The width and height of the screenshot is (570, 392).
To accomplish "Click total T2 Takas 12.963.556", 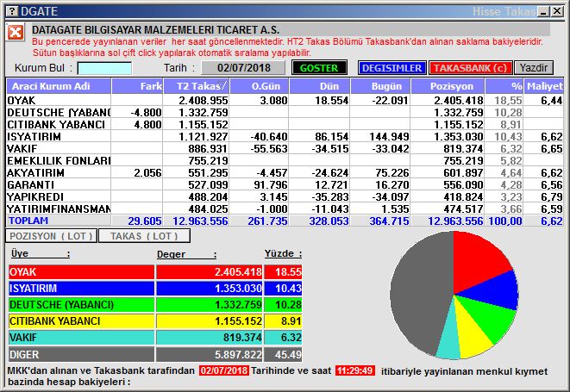I will (x=200, y=221).
